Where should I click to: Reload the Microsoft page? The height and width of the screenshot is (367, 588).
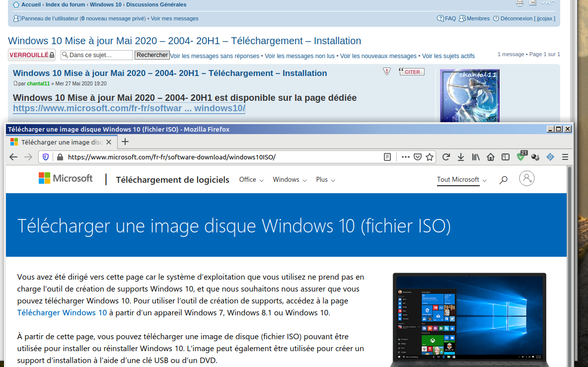(446, 157)
